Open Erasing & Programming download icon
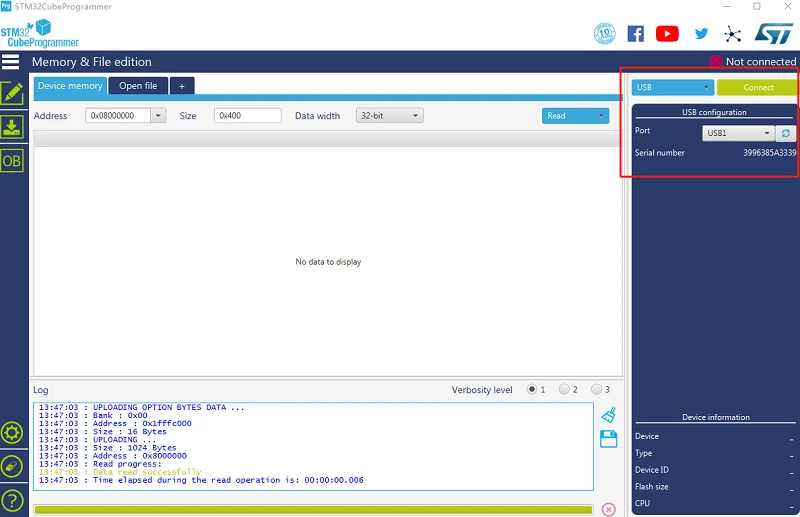800x517 pixels. (x=12, y=127)
